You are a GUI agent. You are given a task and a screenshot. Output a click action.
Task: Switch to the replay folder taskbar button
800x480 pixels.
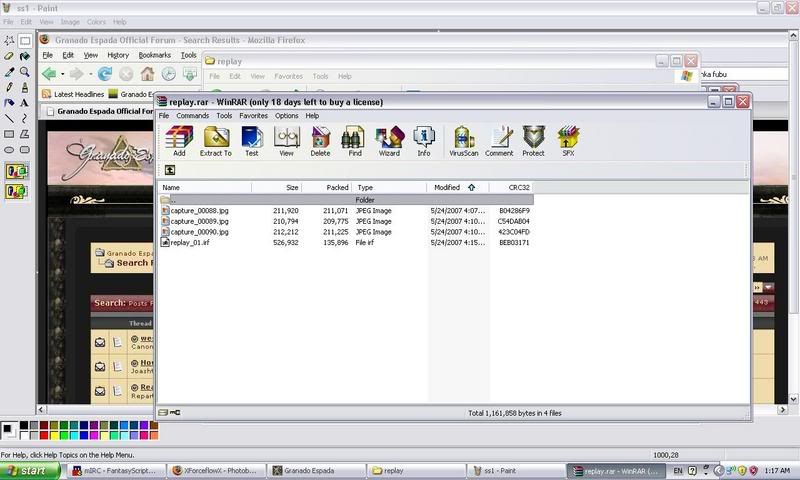(417, 471)
